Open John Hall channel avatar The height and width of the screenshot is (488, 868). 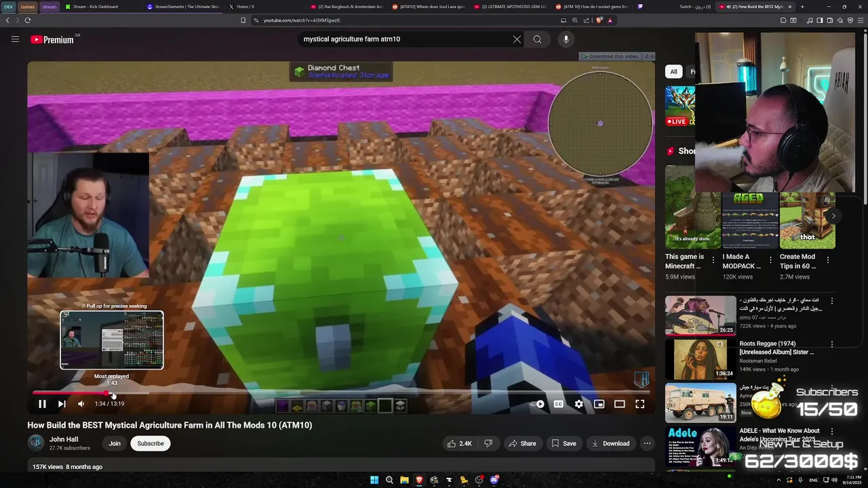click(x=36, y=443)
